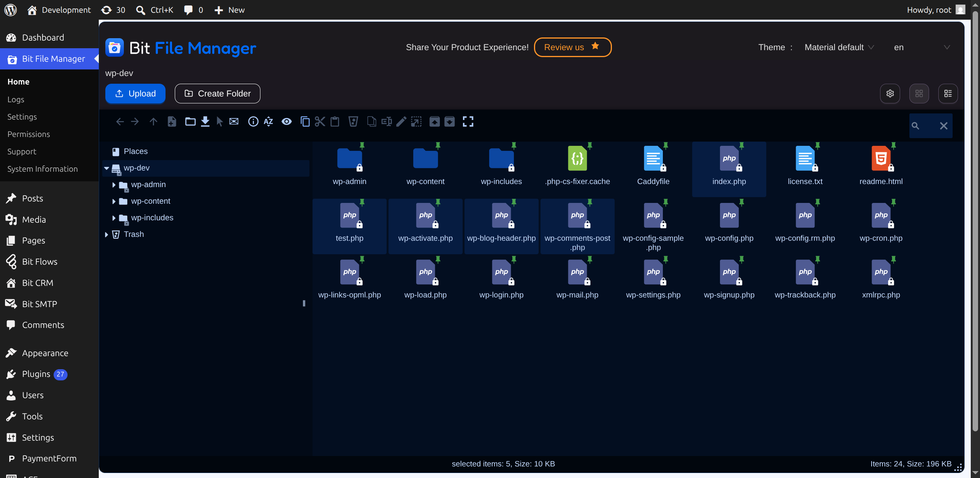Viewport: 980px width, 478px height.
Task: Click the eye preview toolbar icon
Action: pos(287,122)
